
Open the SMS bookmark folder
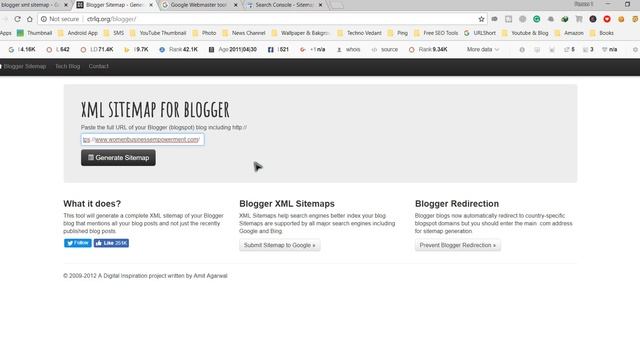[114, 33]
